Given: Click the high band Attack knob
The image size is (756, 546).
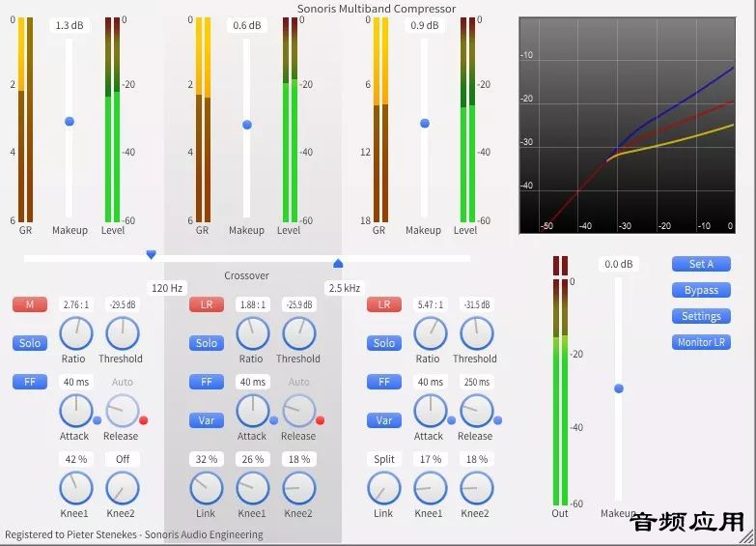Looking at the screenshot, I should click(x=430, y=411).
